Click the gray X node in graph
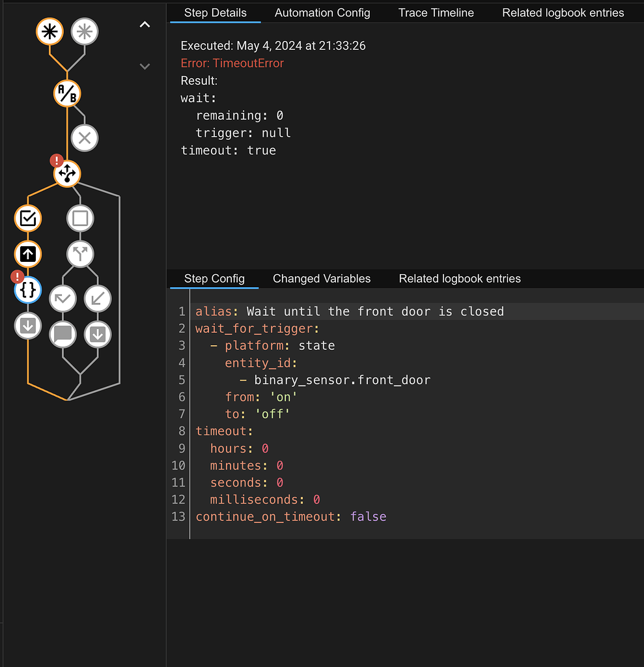This screenshot has height=667, width=644. [x=85, y=138]
